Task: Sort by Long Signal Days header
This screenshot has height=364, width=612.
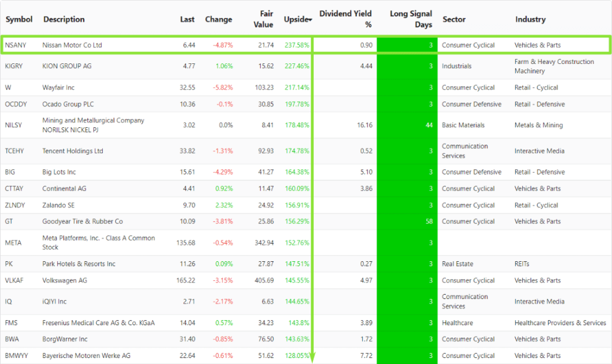Action: click(411, 19)
